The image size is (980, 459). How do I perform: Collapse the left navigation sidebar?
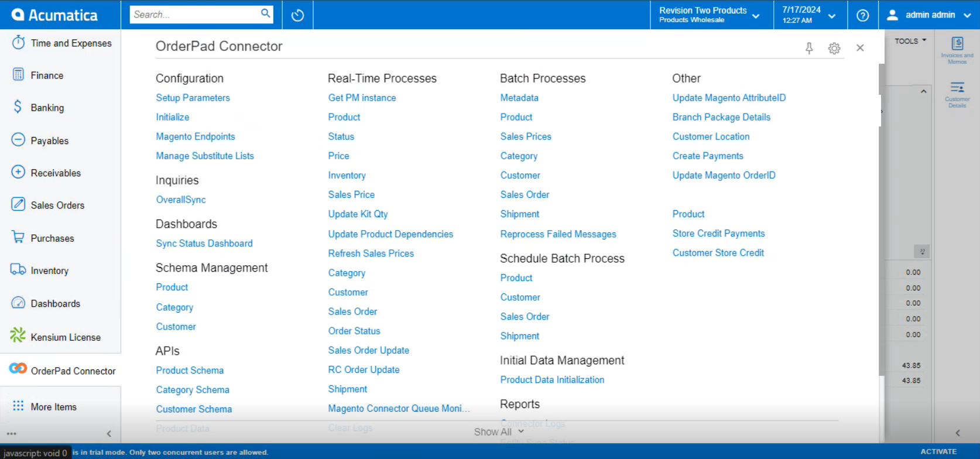pyautogui.click(x=109, y=434)
